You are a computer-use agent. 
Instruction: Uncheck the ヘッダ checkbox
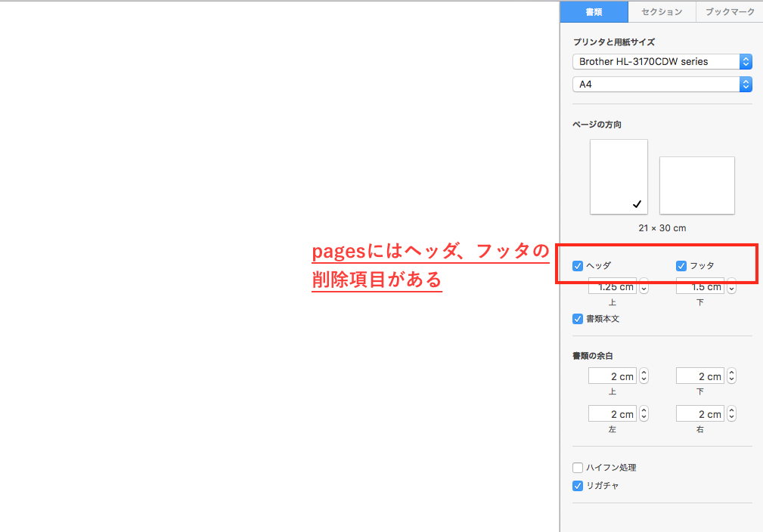(578, 266)
